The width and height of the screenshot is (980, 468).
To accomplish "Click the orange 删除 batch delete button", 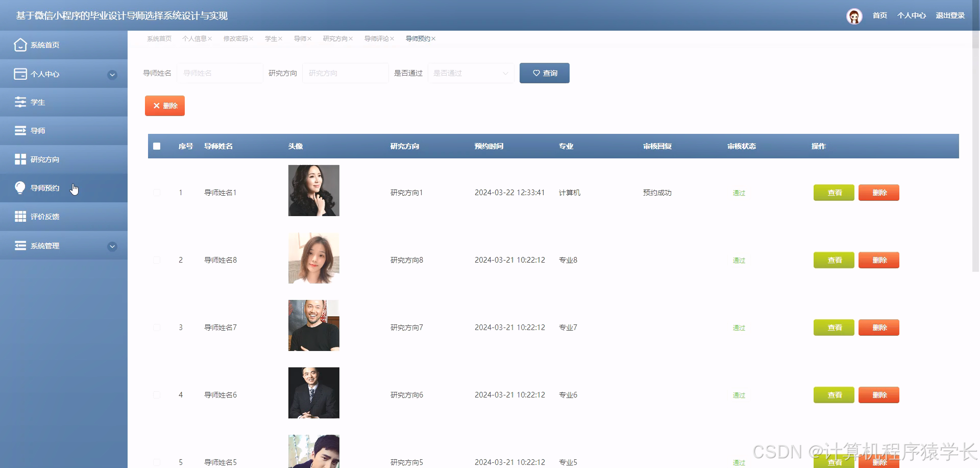I will point(165,106).
